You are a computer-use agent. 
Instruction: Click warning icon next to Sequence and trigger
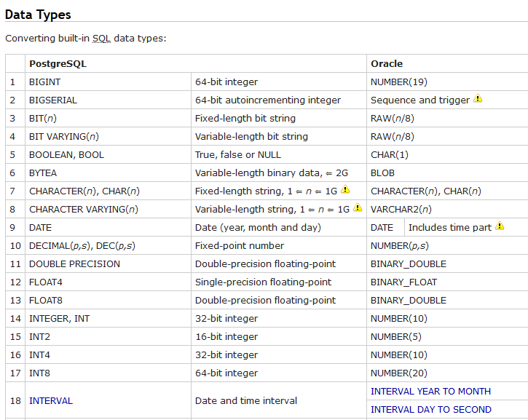478,98
